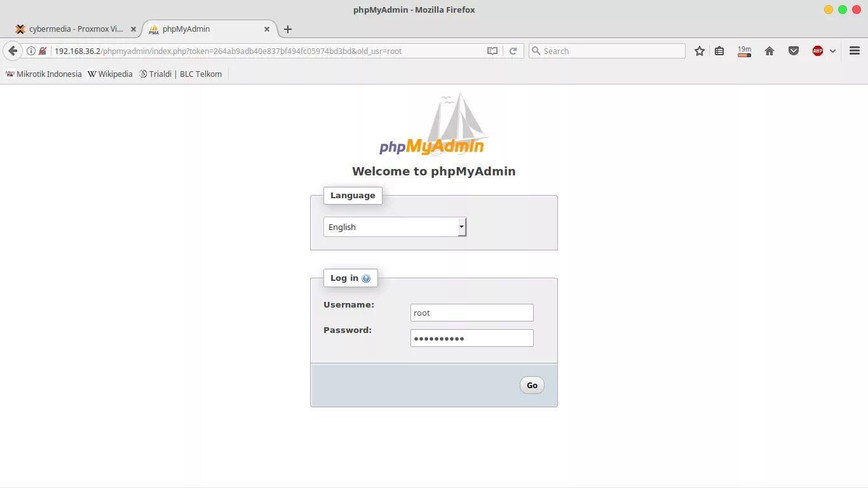Close the phpMyAdmin tab
This screenshot has width=868, height=488.
click(x=267, y=29)
